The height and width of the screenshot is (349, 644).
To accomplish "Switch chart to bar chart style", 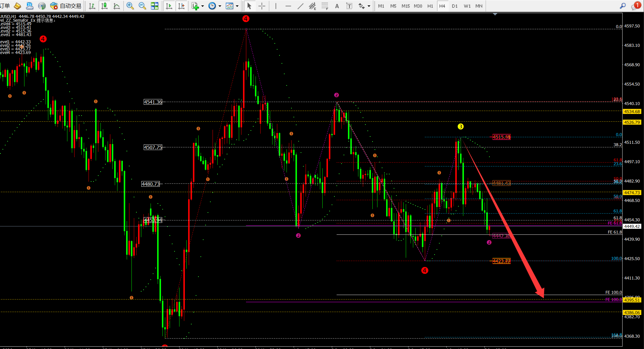I will 92,6.
